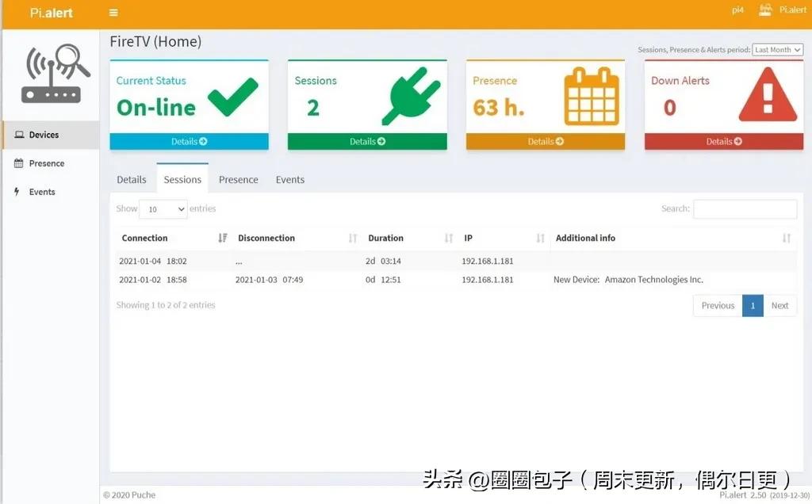Click the calendar icon beside sidebar Presence
The image size is (812, 504).
[x=19, y=163]
